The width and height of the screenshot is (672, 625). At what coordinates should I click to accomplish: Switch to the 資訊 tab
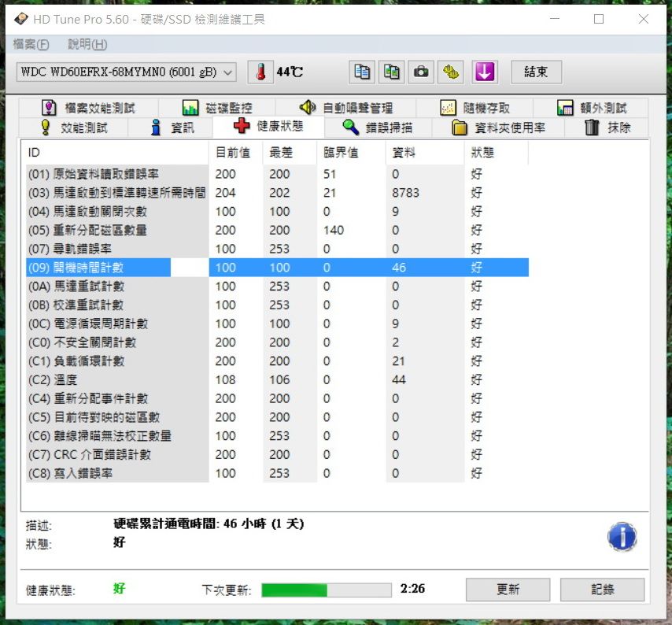170,128
